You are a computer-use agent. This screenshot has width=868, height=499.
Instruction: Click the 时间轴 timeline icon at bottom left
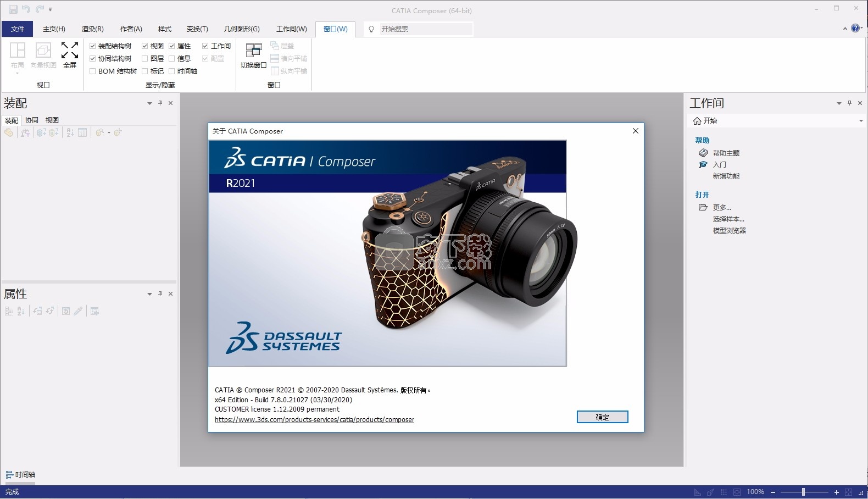(x=9, y=474)
